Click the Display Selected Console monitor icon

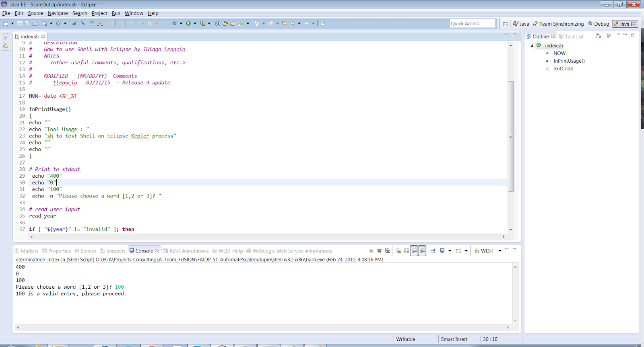442,250
